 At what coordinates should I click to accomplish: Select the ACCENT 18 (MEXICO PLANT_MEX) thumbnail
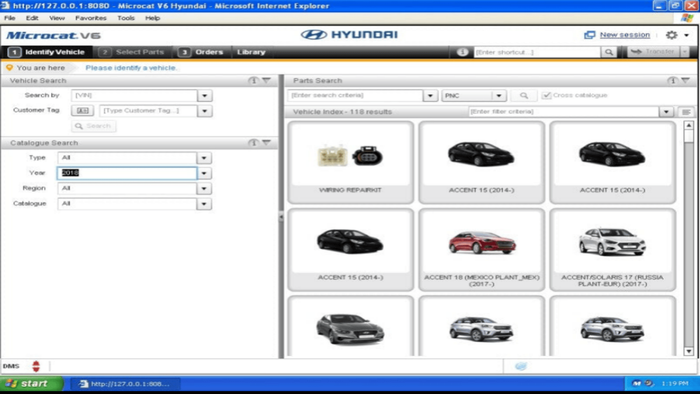coord(482,249)
